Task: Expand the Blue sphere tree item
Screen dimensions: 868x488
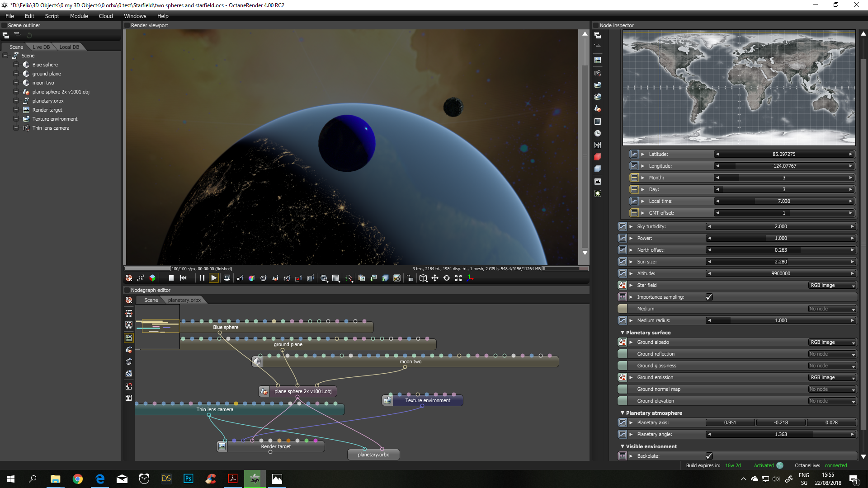Action: (16, 65)
